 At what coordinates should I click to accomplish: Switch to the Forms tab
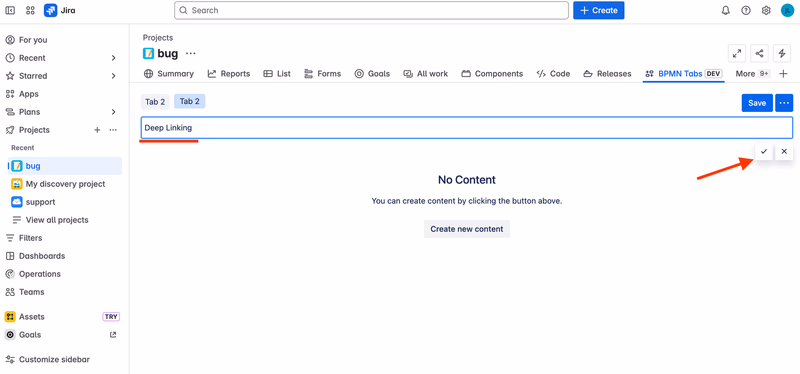click(x=322, y=73)
